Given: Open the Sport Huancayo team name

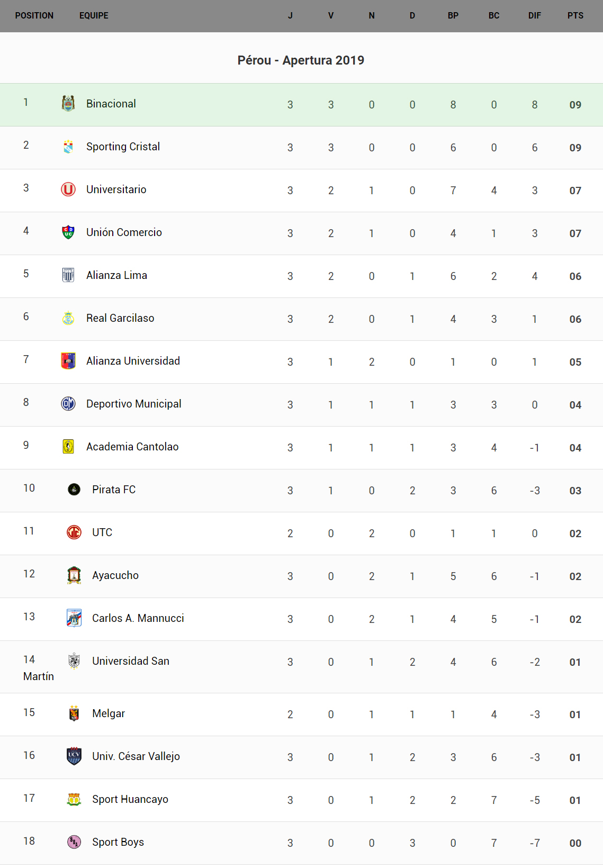Looking at the screenshot, I should point(130,799).
